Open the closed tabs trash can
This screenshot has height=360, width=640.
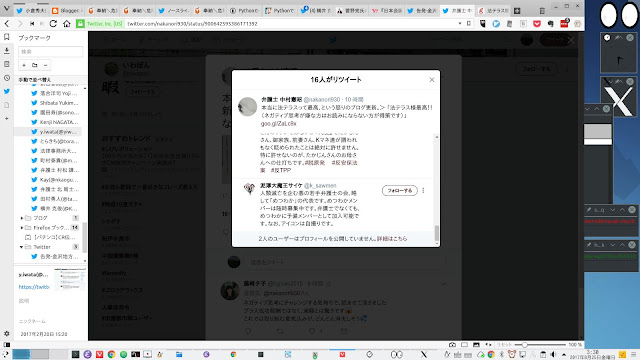click(x=542, y=11)
